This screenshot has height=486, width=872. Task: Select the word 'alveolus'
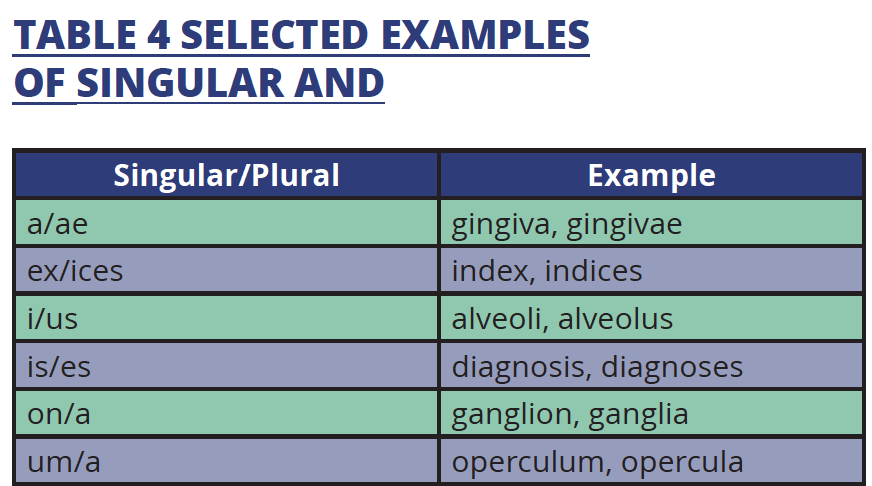[x=615, y=318]
